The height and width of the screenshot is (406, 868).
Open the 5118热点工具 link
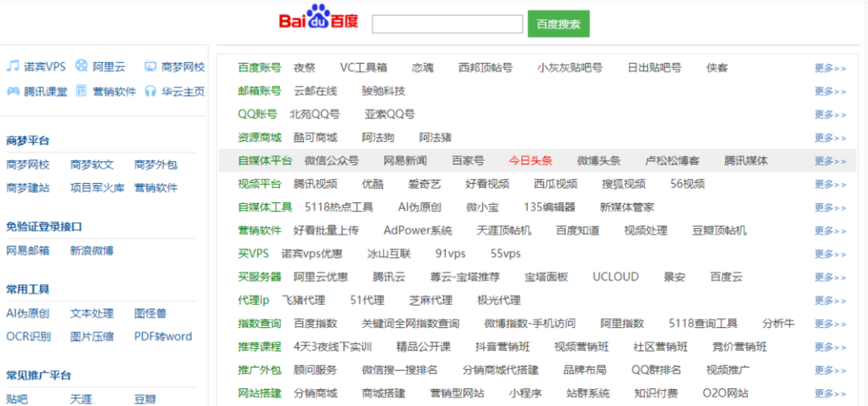tap(339, 207)
